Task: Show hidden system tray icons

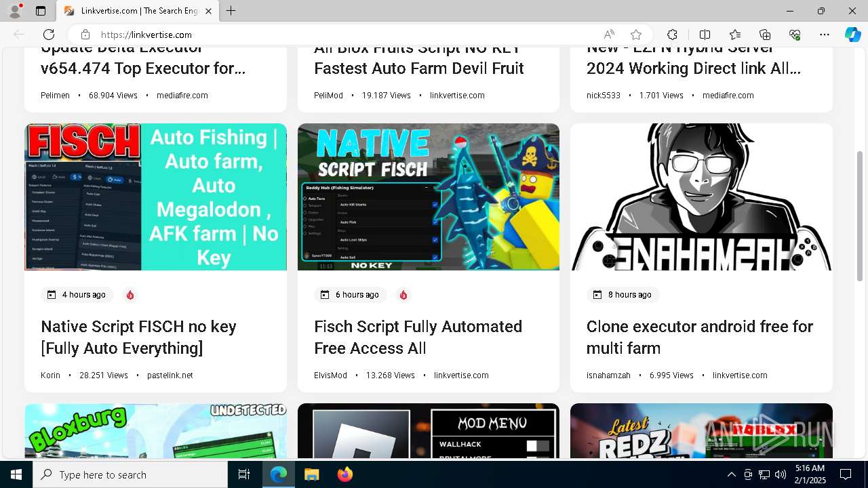Action: click(x=731, y=474)
